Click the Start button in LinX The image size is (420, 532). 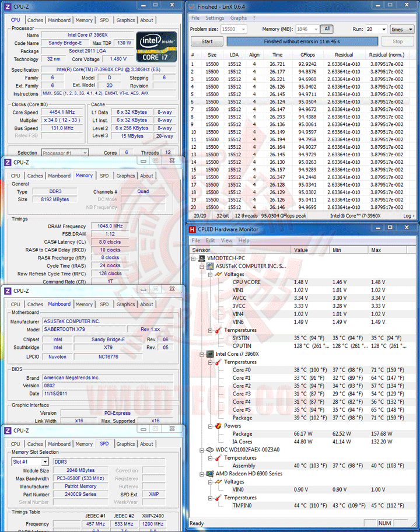point(207,42)
